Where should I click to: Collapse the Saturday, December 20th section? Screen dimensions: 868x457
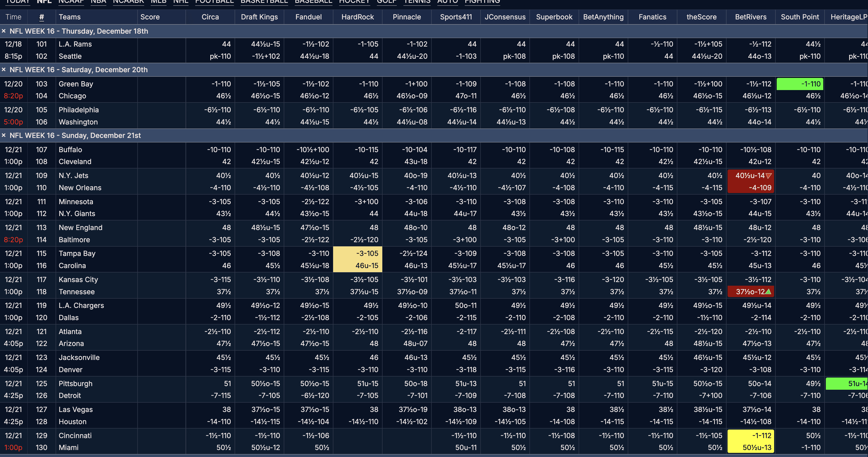coord(4,70)
